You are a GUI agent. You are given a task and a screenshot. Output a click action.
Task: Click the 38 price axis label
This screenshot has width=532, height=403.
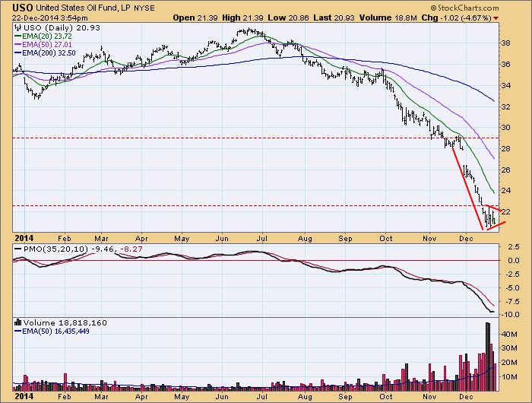[x=506, y=43]
